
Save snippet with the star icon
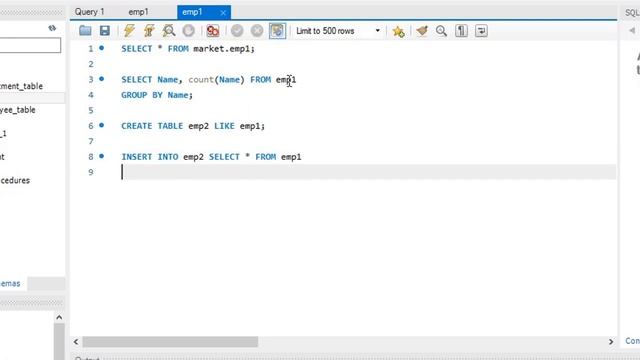pos(398,31)
